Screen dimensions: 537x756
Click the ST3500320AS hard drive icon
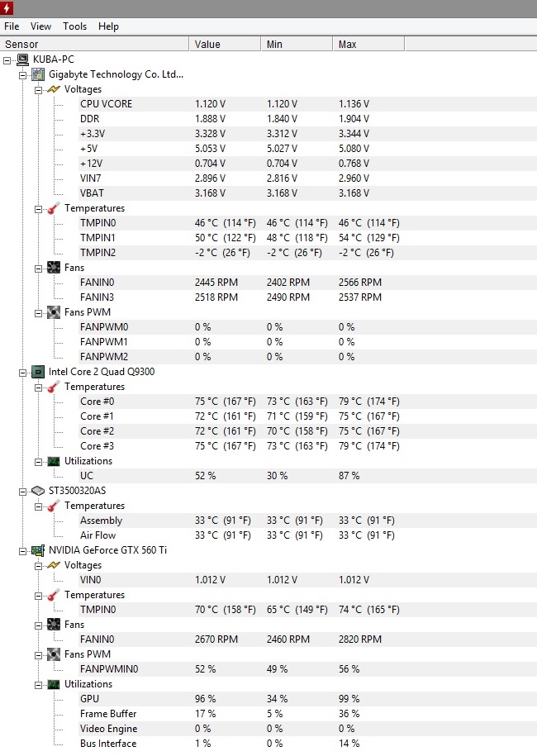coord(38,491)
